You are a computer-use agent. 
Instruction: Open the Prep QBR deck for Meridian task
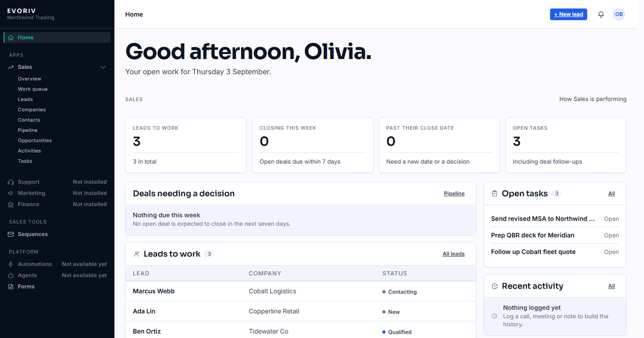(x=555, y=236)
